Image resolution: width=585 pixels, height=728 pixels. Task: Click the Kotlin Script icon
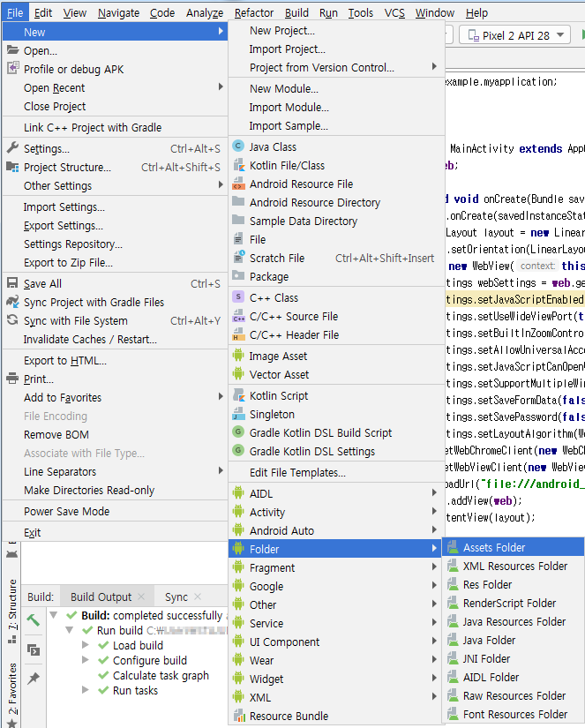click(x=238, y=395)
